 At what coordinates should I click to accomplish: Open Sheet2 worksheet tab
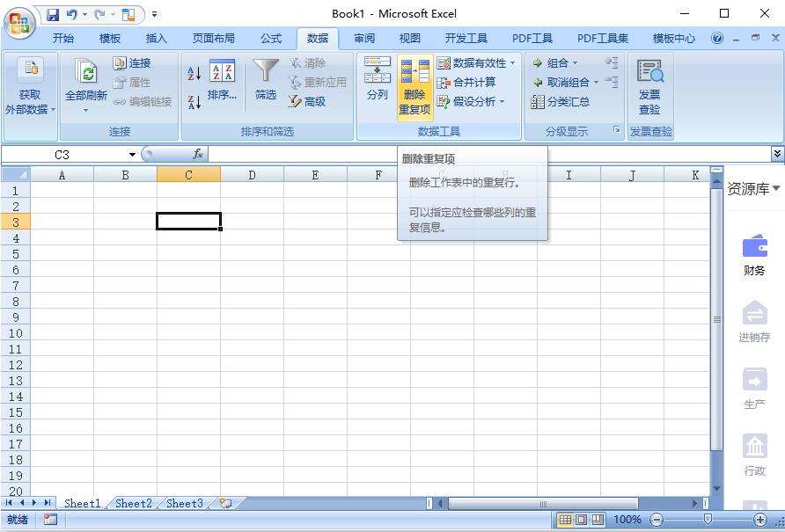[134, 503]
